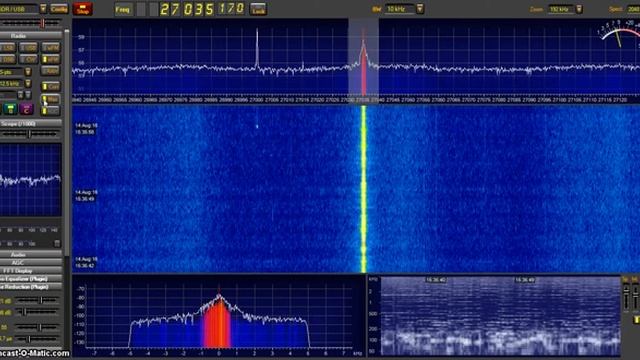Collapse the Scope (1000) panel header
Screen dimensions: 640x360
click(x=31, y=124)
